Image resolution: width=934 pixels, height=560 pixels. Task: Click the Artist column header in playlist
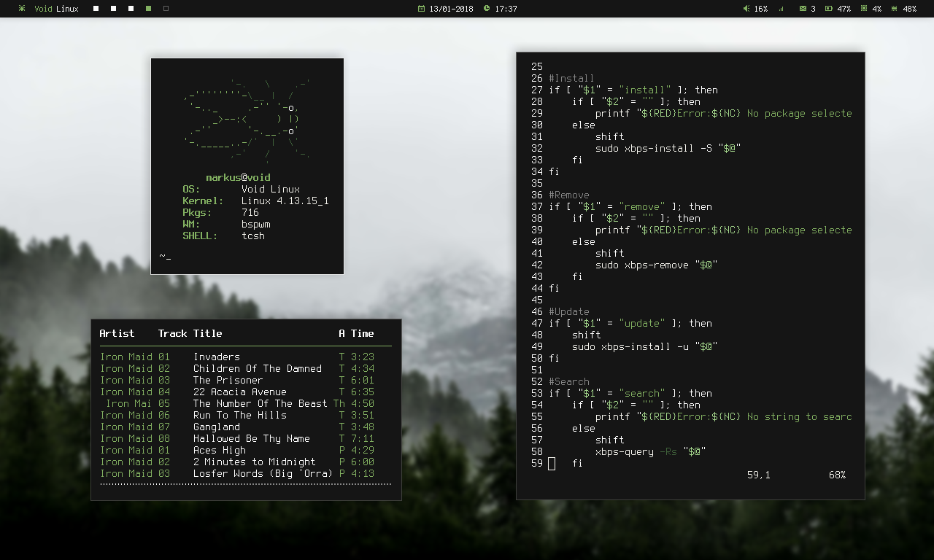[117, 333]
